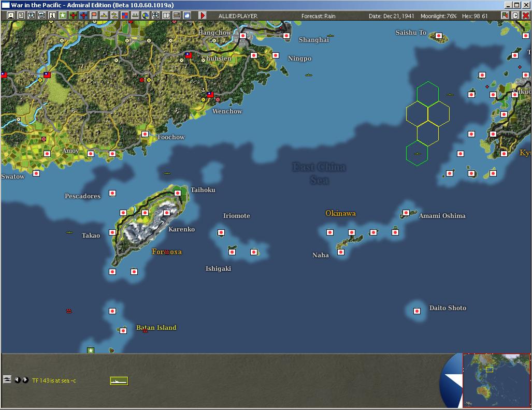The image size is (532, 410).
Task: Select submarine icon south of Ningpo
Action: [x=308, y=75]
